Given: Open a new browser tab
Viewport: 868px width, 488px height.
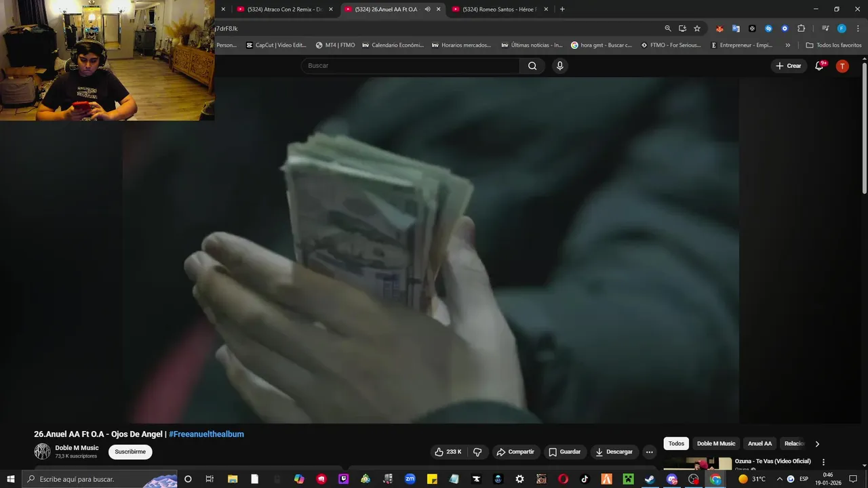Looking at the screenshot, I should pos(562,9).
